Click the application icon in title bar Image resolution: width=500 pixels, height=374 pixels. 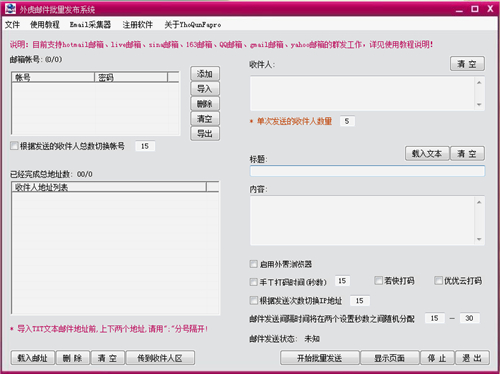[x=10, y=9]
